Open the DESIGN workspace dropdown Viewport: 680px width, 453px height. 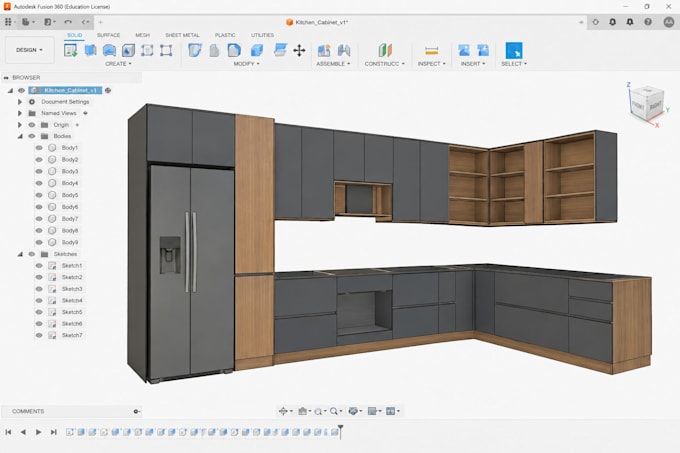(29, 50)
